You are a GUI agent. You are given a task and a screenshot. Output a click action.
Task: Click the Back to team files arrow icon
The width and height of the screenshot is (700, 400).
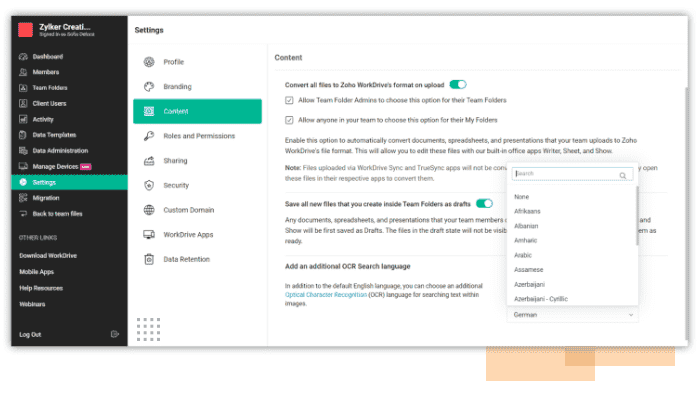click(23, 214)
